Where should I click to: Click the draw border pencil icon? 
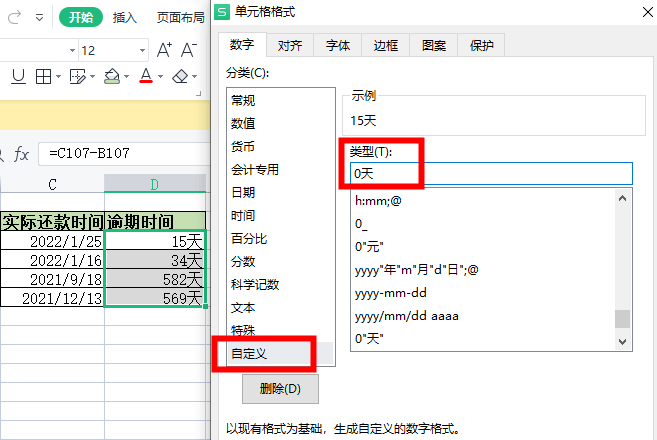point(78,76)
